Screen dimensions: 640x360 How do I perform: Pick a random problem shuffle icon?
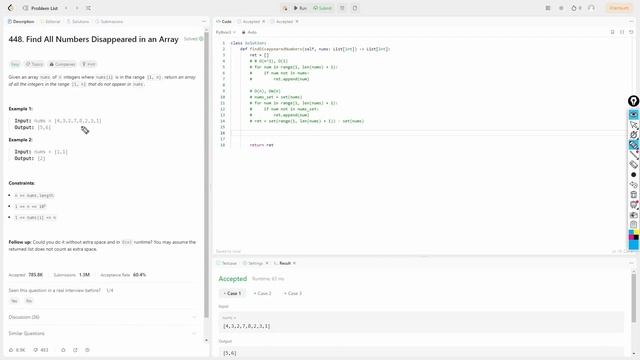point(88,8)
